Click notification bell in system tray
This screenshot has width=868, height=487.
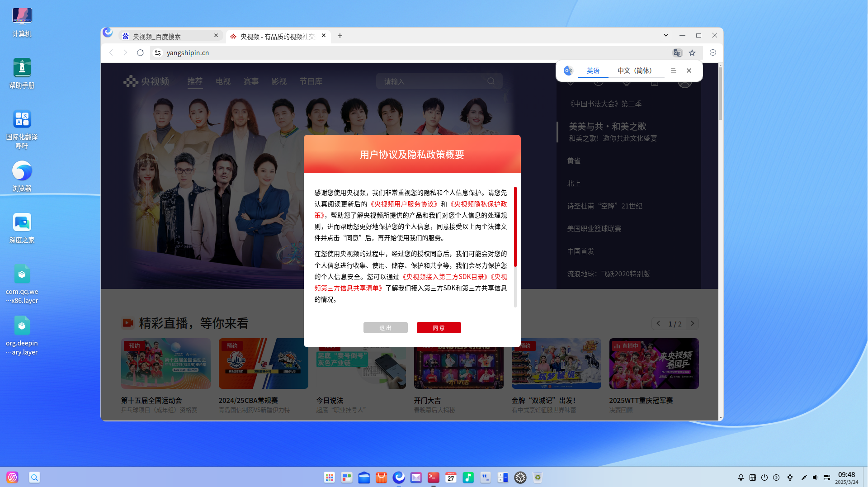click(741, 478)
